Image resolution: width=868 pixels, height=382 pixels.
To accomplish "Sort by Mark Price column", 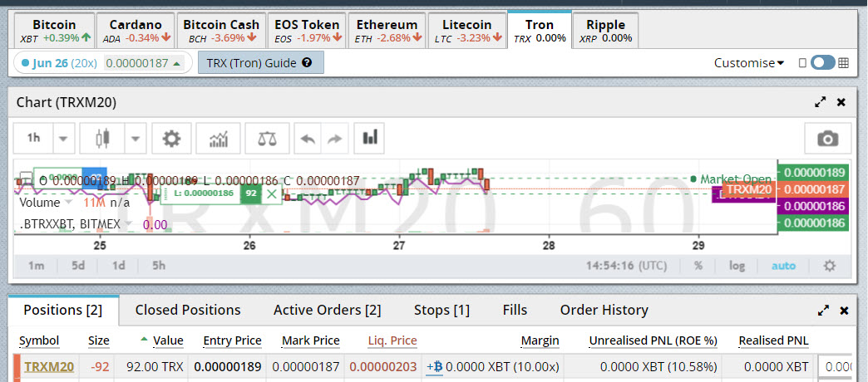I will click(x=311, y=340).
